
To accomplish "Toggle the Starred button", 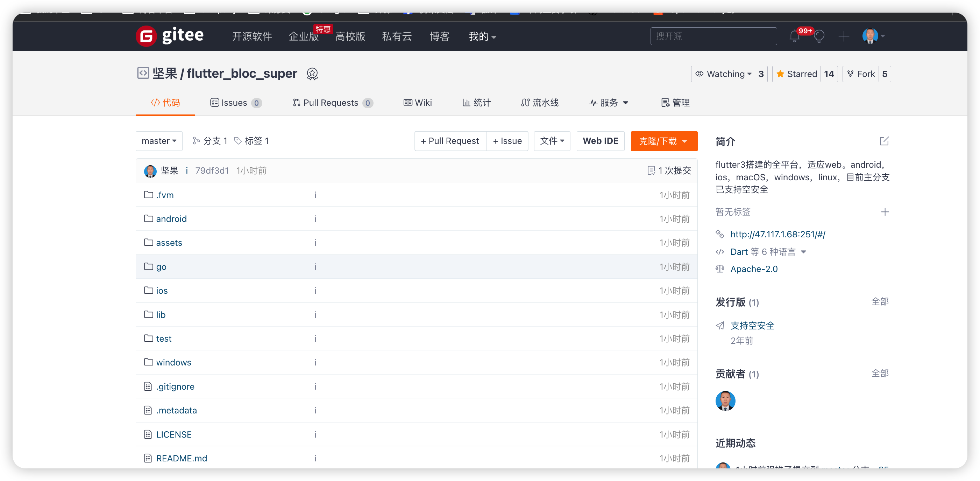I will 797,74.
